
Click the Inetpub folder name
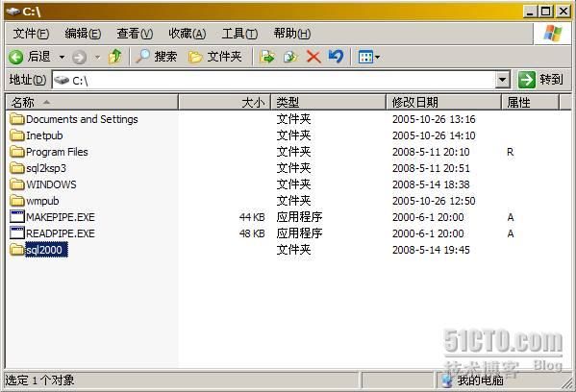tap(44, 135)
